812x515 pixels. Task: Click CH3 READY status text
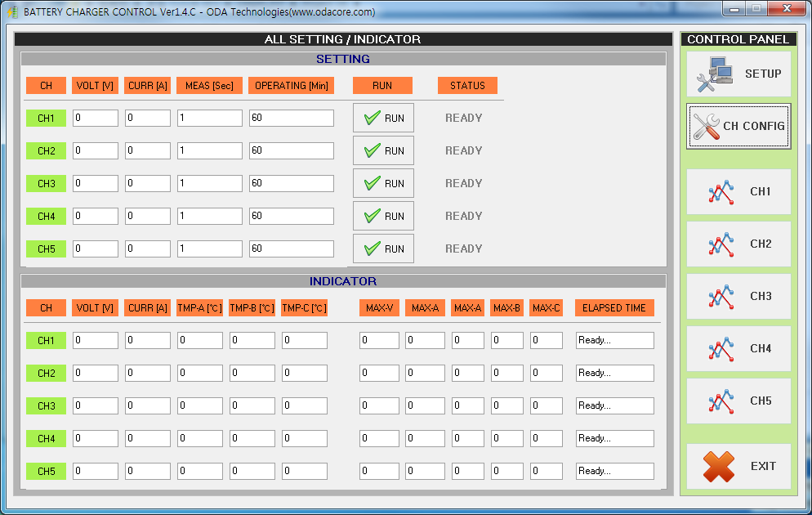click(464, 183)
